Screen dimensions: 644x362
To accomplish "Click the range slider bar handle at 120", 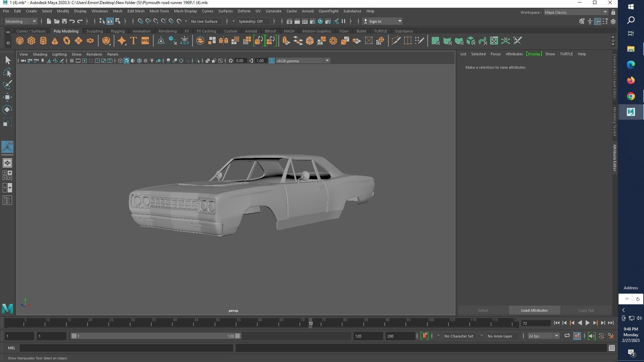I will 237,336.
